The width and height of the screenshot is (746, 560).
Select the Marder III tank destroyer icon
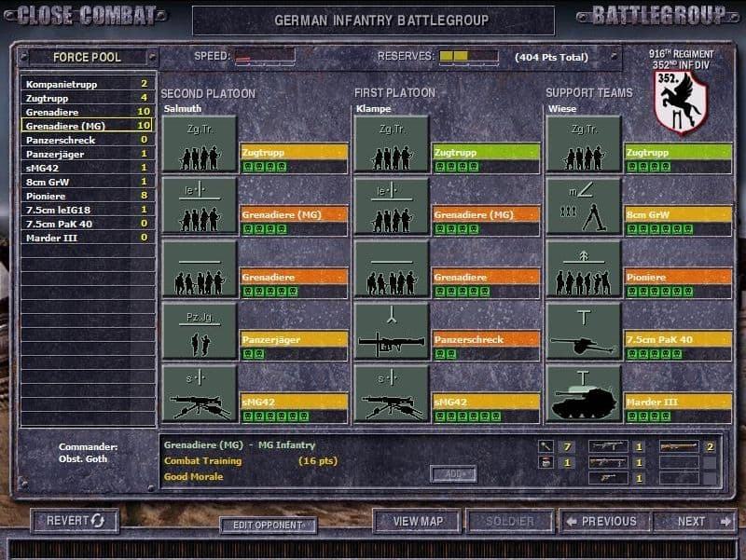[x=584, y=392]
